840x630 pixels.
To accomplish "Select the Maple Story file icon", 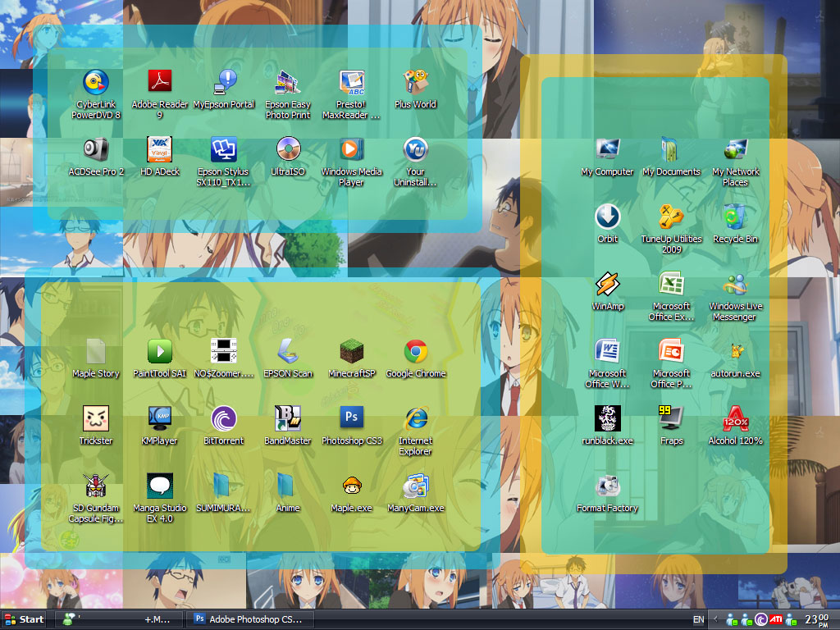I will (x=96, y=351).
